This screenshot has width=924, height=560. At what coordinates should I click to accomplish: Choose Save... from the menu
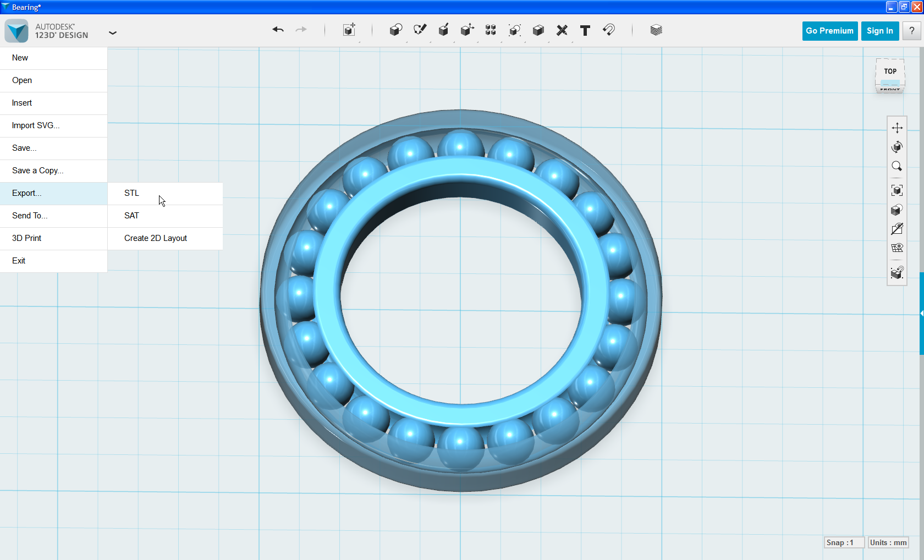point(53,148)
